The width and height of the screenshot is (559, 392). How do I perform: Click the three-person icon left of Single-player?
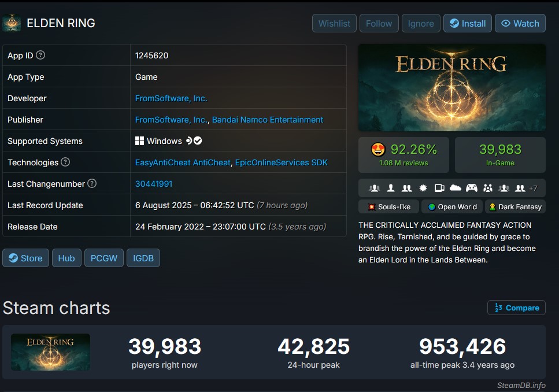[x=375, y=188]
